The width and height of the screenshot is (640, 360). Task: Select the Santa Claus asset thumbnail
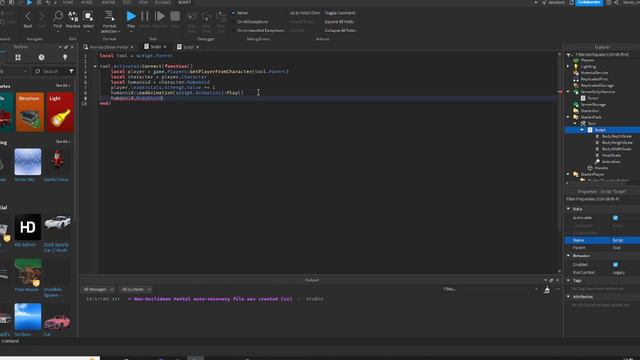57,162
